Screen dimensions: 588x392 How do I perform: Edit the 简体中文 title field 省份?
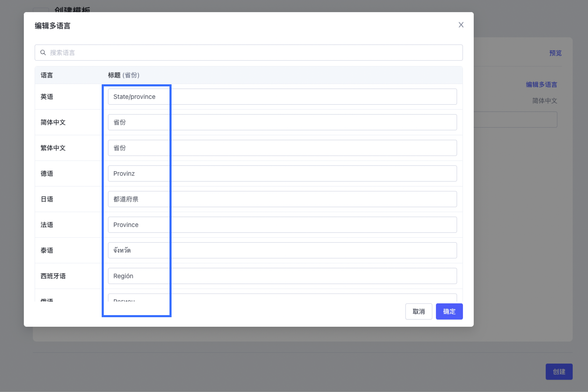click(282, 122)
